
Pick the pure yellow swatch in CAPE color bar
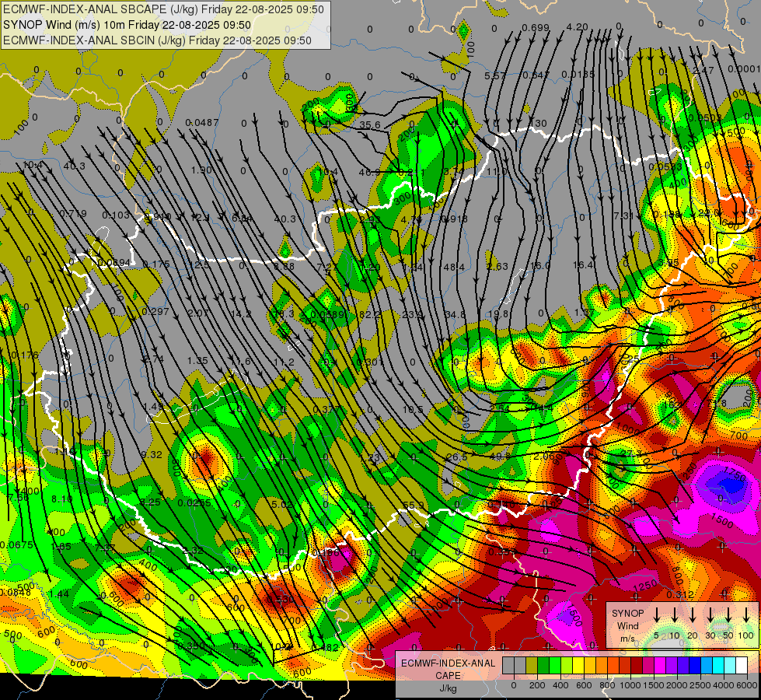(x=578, y=666)
